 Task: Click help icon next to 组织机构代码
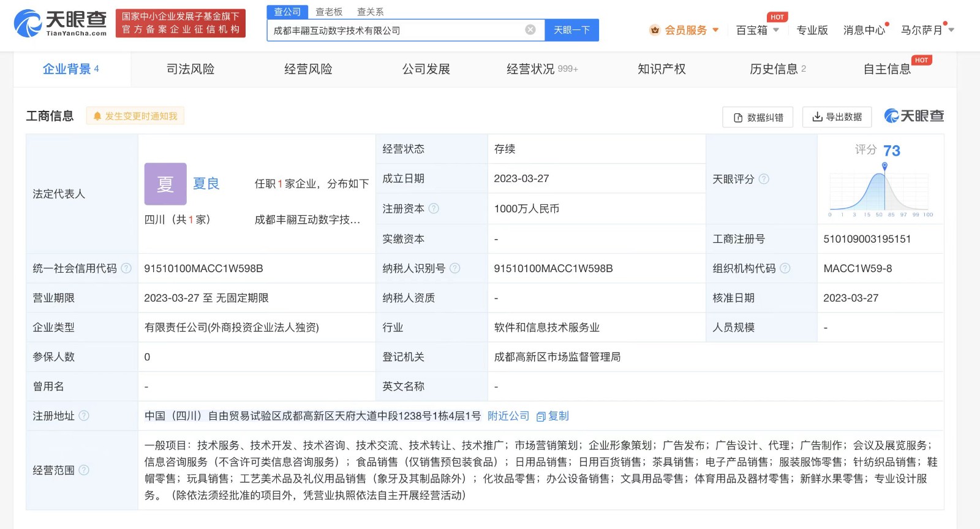pyautogui.click(x=785, y=268)
